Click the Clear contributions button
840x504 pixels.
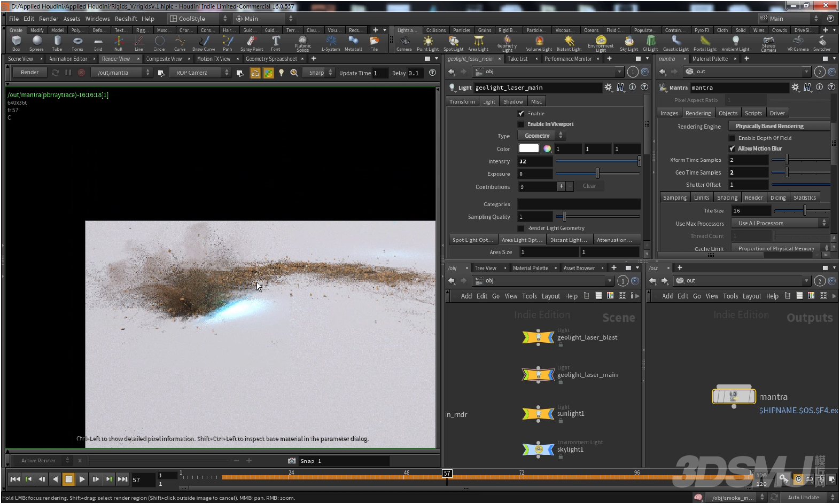pos(589,186)
